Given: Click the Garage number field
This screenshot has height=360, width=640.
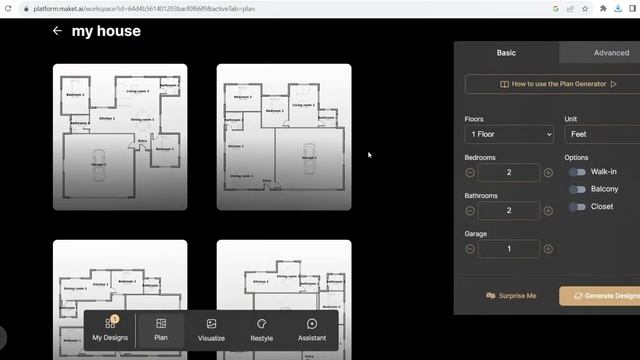Looking at the screenshot, I should (509, 249).
